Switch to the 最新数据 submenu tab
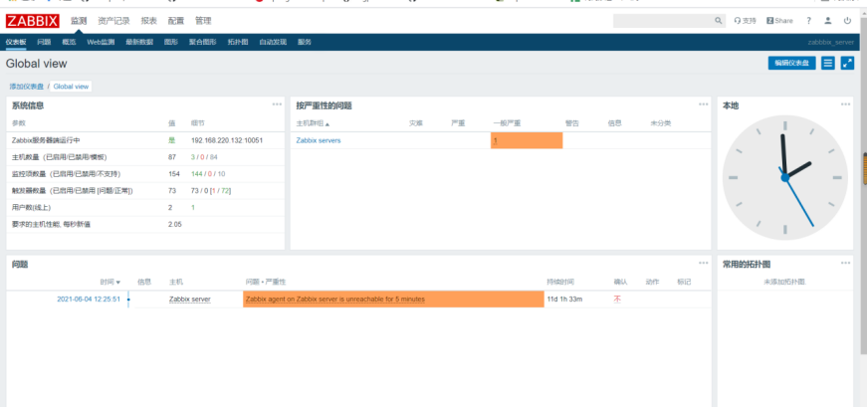The image size is (868, 407). (x=139, y=42)
